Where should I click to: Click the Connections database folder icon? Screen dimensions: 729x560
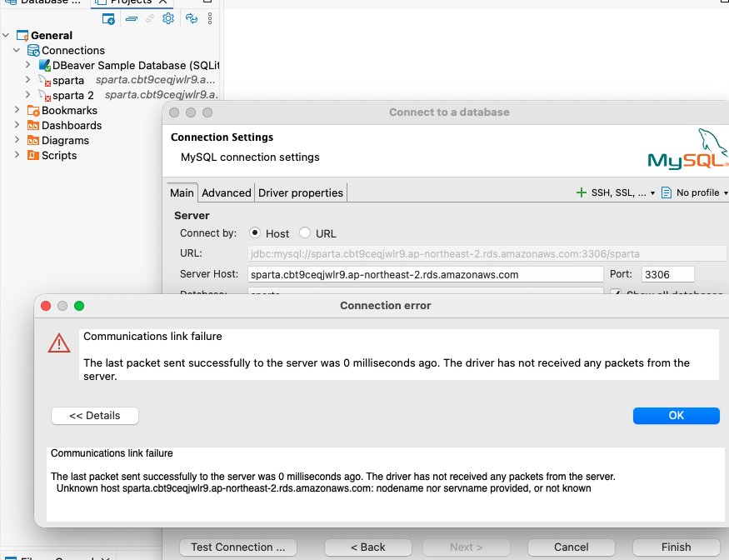(x=33, y=50)
